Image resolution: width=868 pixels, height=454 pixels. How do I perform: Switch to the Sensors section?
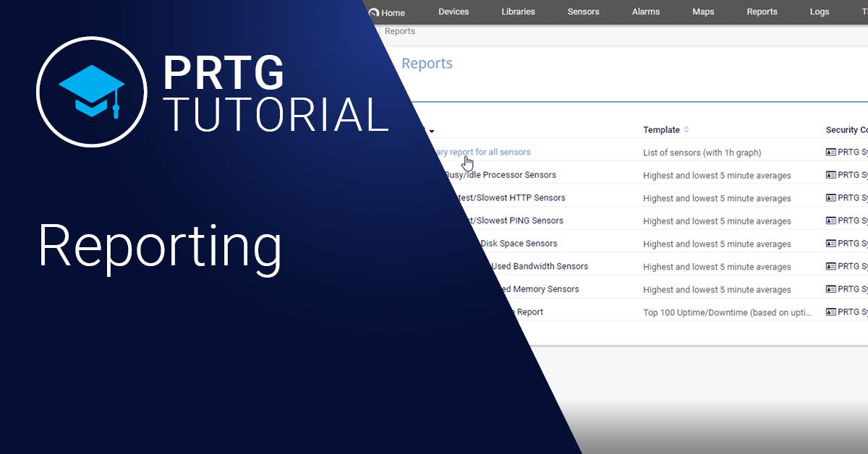[x=583, y=12]
